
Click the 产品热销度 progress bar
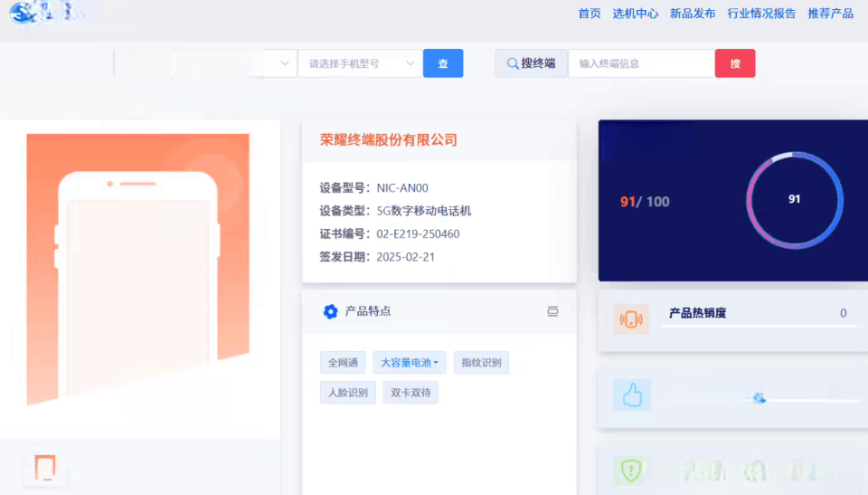click(x=759, y=327)
